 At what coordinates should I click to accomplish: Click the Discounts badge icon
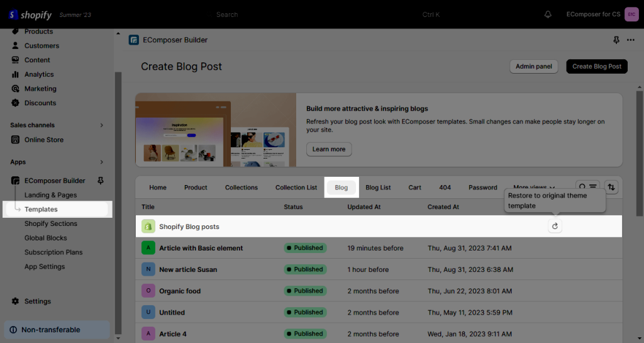click(x=15, y=103)
